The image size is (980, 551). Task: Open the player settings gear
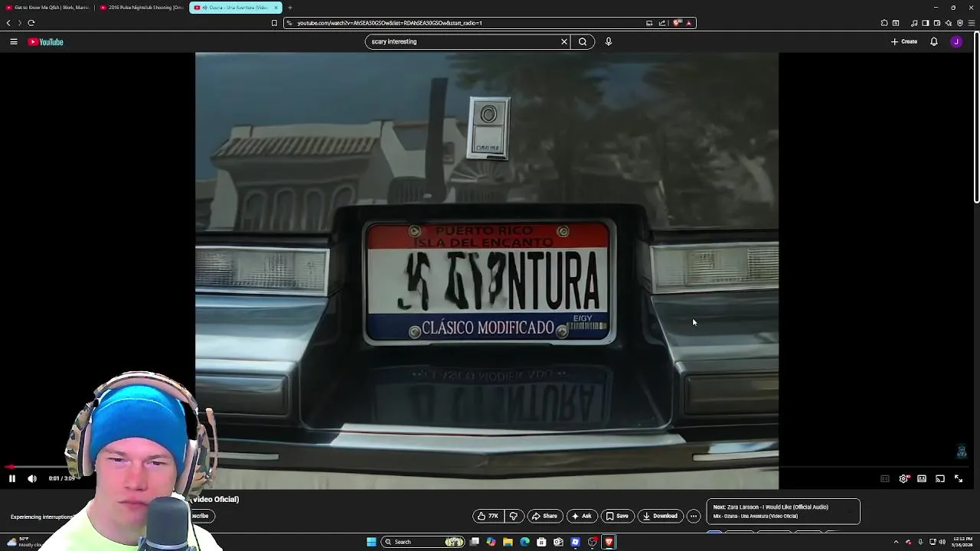tap(903, 478)
